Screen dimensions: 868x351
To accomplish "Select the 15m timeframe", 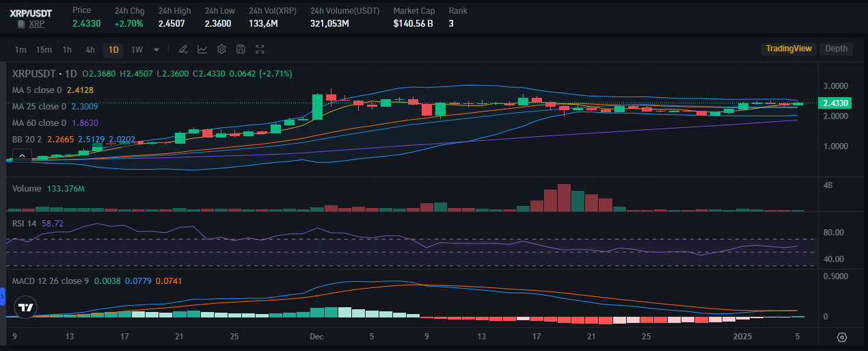I will coord(44,49).
